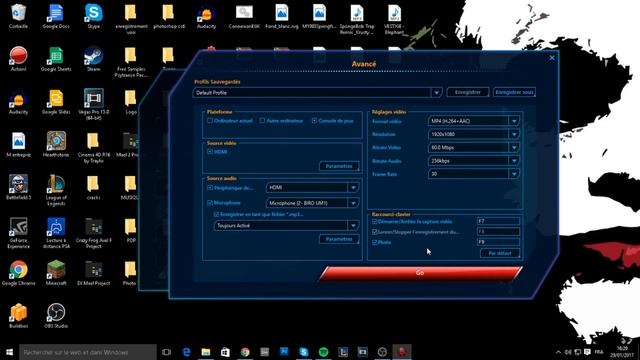
Task: Click the Enregistrer sous button
Action: (514, 92)
